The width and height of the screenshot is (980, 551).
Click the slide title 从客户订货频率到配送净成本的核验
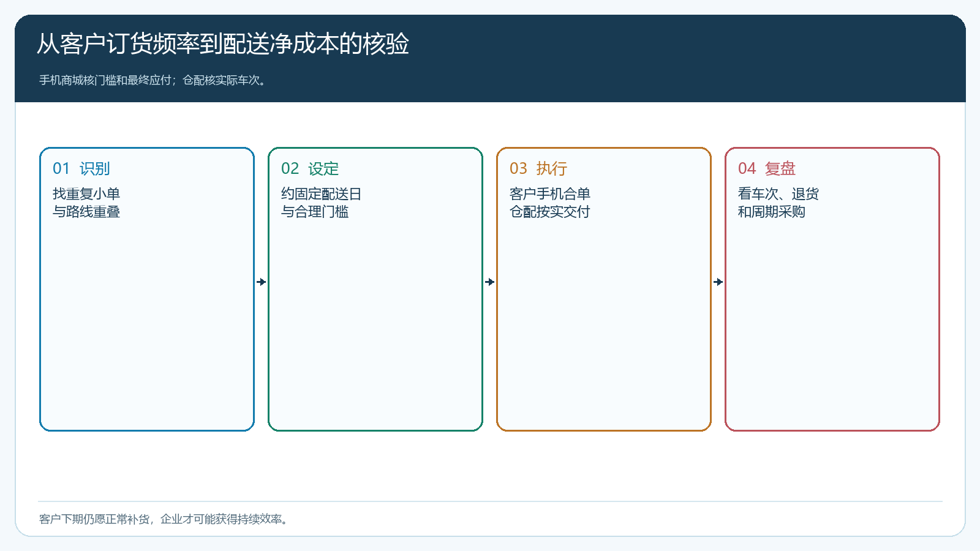click(x=223, y=44)
